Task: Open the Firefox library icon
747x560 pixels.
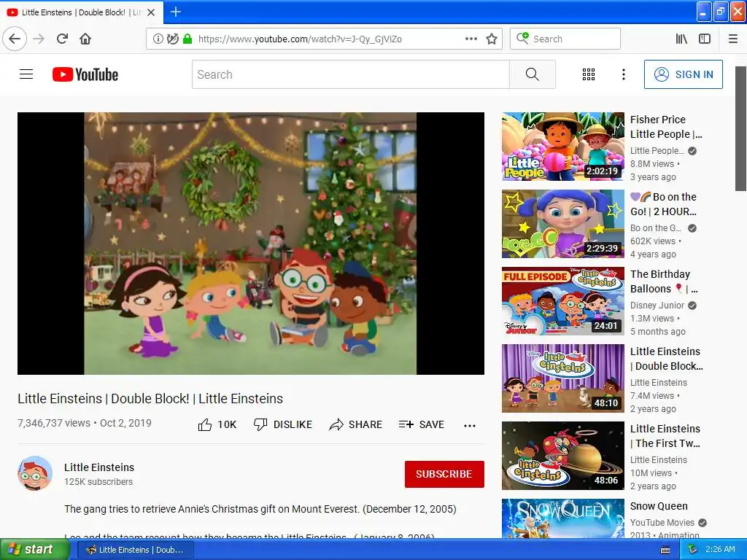Action: (681, 39)
